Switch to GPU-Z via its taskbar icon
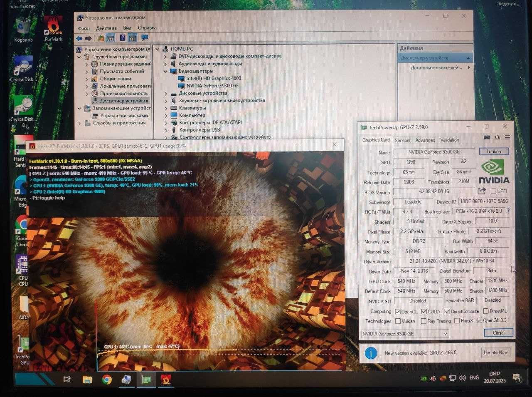Viewport: 532px width, 397px height. click(146, 380)
